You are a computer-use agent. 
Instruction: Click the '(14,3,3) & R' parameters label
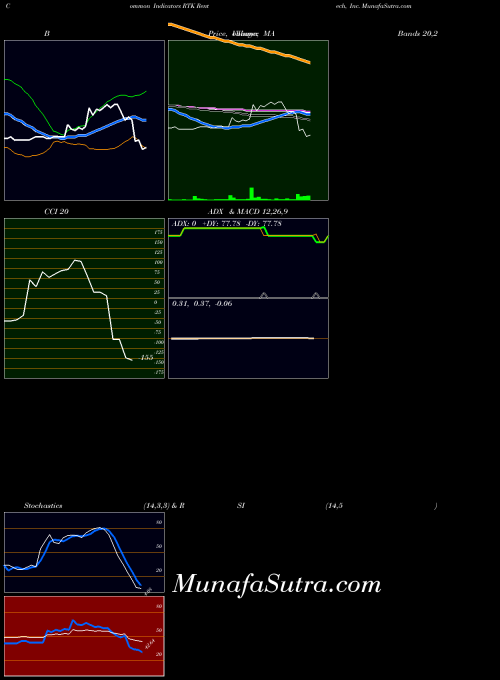[164, 506]
